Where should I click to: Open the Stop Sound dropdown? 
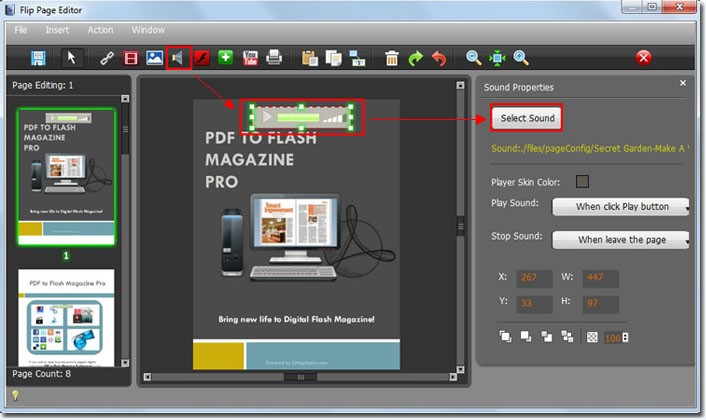(621, 239)
